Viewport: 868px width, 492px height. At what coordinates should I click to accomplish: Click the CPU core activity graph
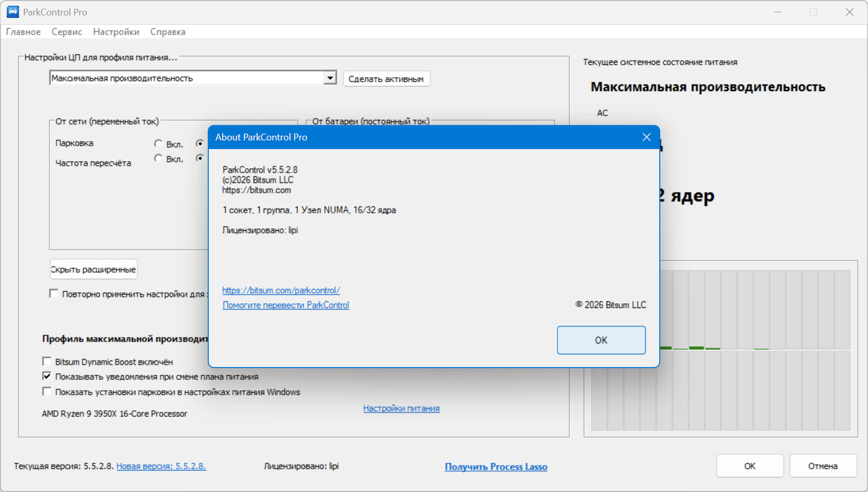[720, 350]
